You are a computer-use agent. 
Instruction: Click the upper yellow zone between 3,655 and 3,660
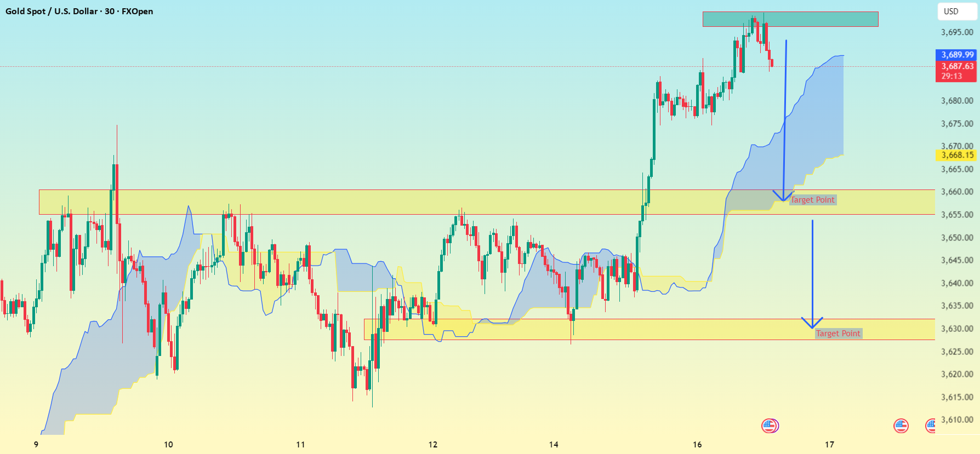487,202
